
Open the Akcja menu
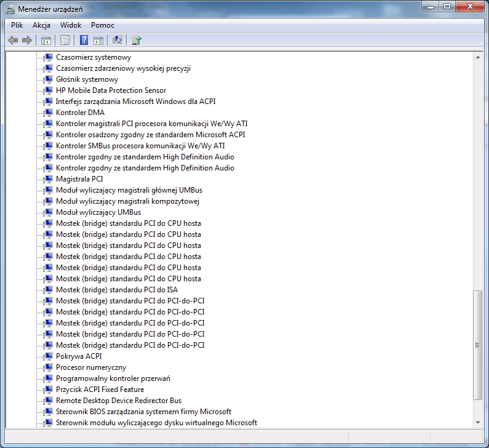point(41,25)
